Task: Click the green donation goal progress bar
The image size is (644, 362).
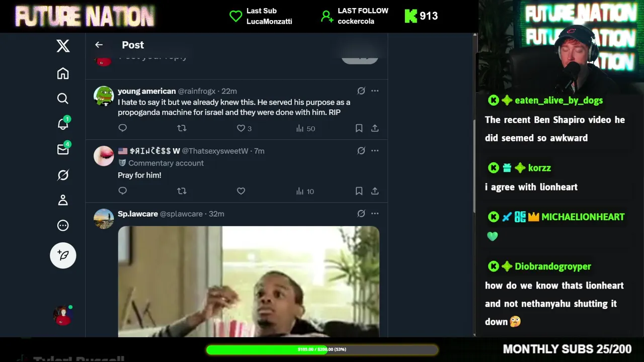Action: click(322, 349)
